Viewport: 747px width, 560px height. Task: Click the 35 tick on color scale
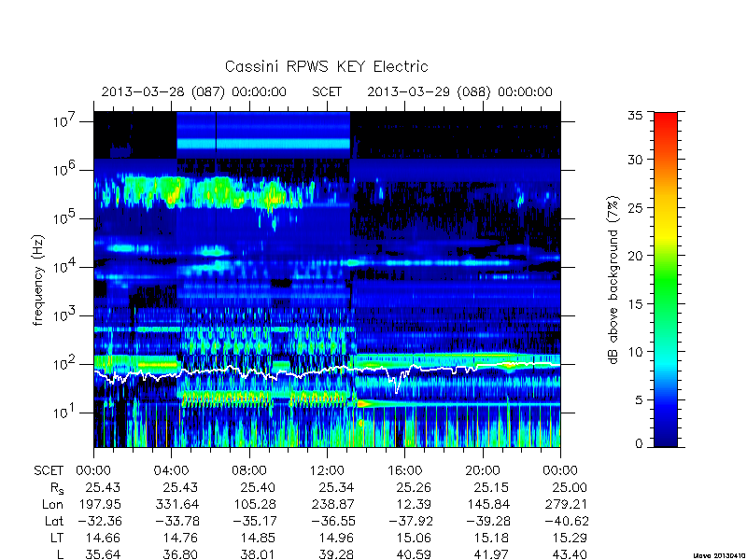635,116
